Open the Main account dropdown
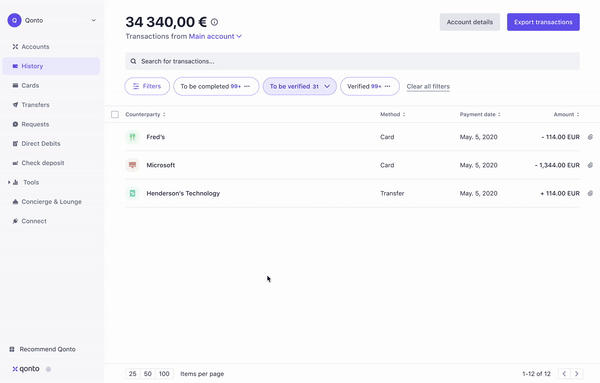The image size is (600, 383). (215, 36)
